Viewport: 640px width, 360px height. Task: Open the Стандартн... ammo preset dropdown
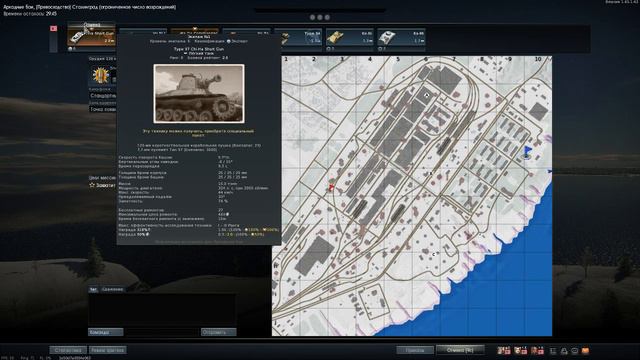tap(103, 96)
